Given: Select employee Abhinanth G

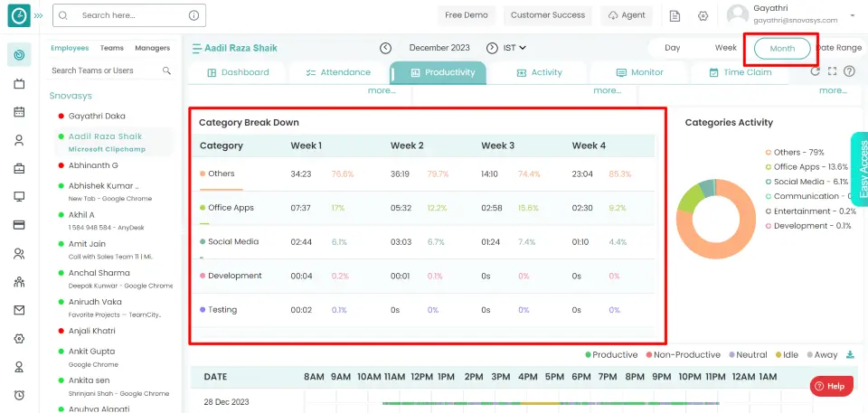Looking at the screenshot, I should (x=93, y=165).
